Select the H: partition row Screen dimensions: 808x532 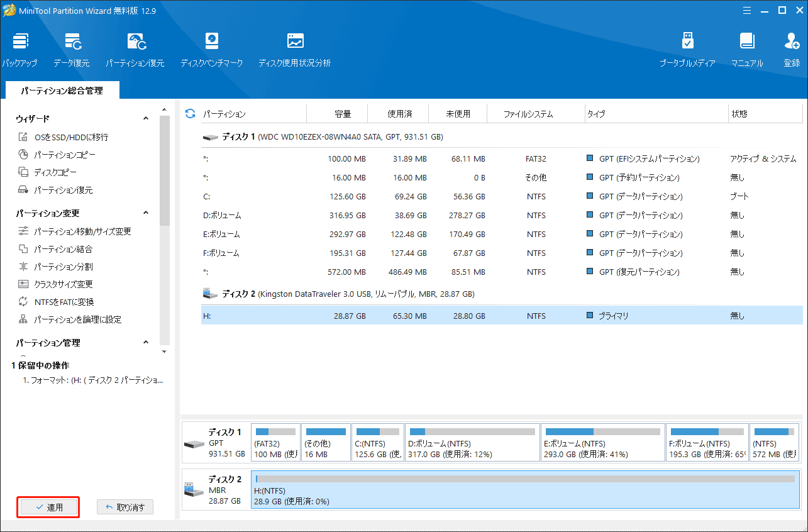point(502,316)
